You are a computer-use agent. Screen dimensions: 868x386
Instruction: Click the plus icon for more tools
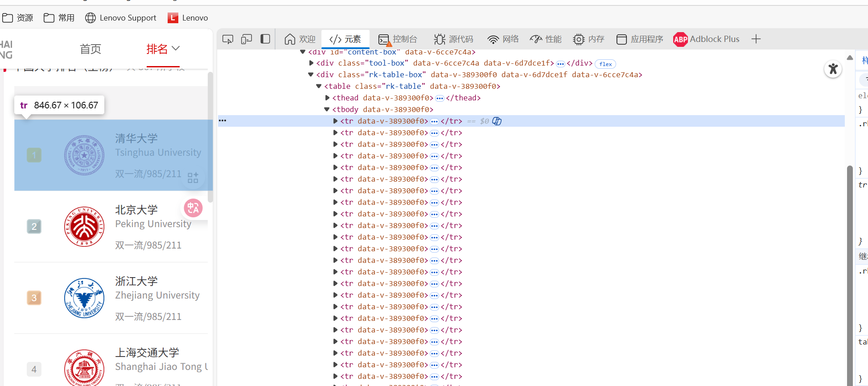pos(756,39)
